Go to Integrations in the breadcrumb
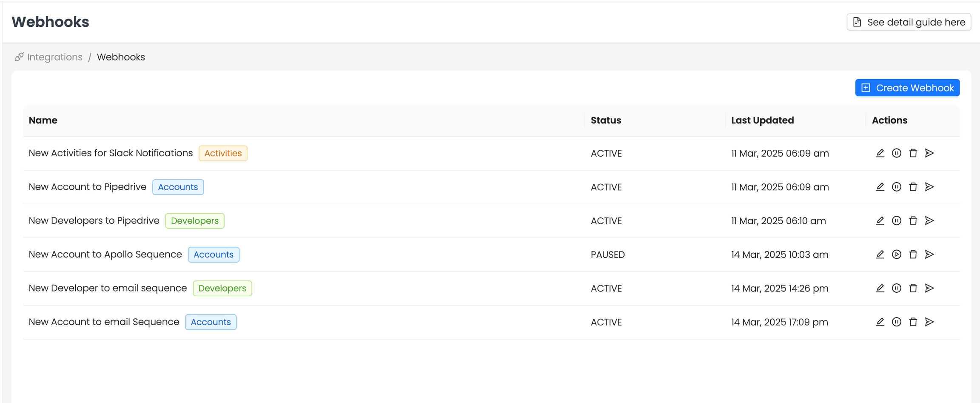The height and width of the screenshot is (403, 980). click(x=54, y=57)
